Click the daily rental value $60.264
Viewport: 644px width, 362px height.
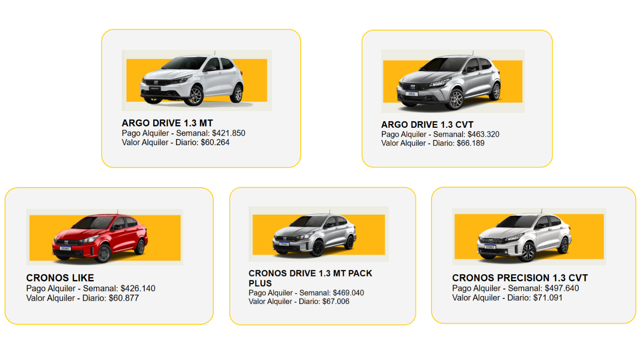176,142
